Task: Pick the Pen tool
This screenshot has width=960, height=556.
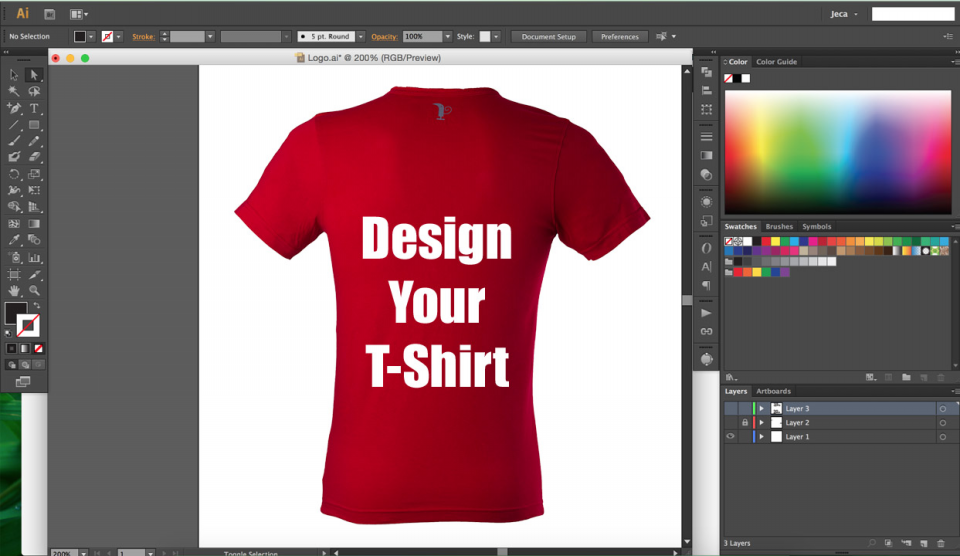Action: [x=14, y=108]
